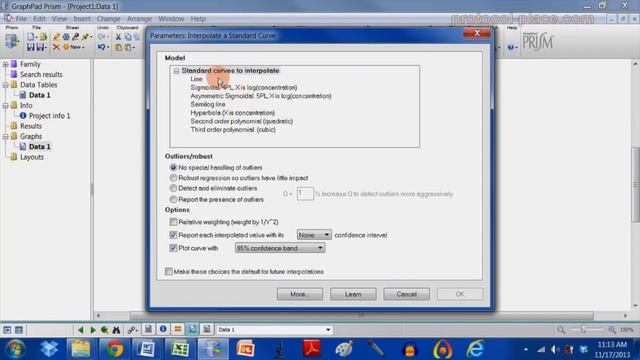Open Excel from the taskbar
Viewport: 640px width, 360px height.
180,349
